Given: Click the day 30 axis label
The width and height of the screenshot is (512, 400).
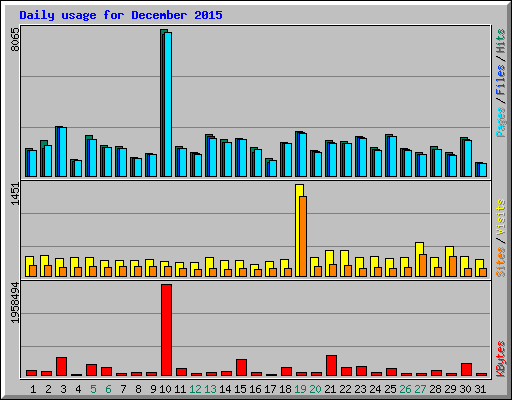Looking at the screenshot, I should tap(466, 389).
